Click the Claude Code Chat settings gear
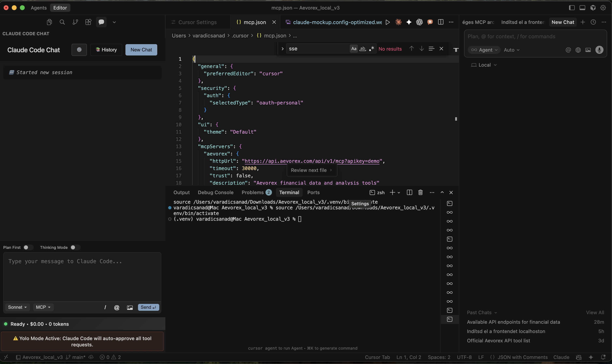Screen dimensions: 612x364 79,50
